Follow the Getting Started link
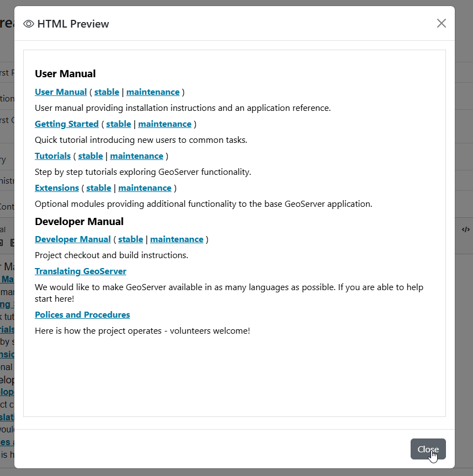Screen dimensions: 473x476 67,124
